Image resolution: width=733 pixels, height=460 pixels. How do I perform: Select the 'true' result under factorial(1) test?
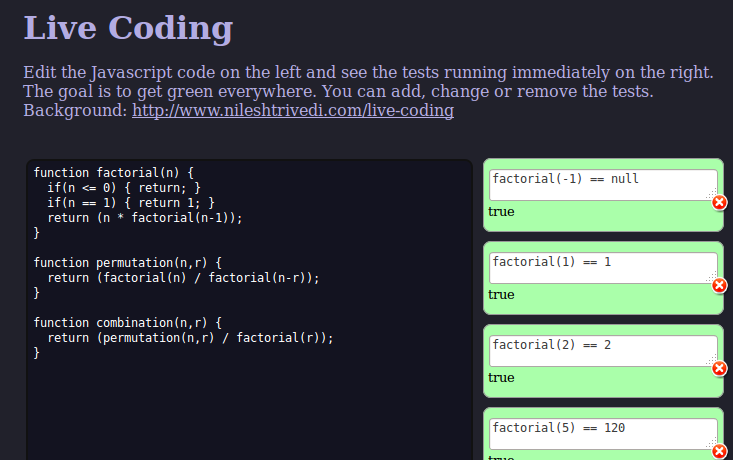coord(501,295)
